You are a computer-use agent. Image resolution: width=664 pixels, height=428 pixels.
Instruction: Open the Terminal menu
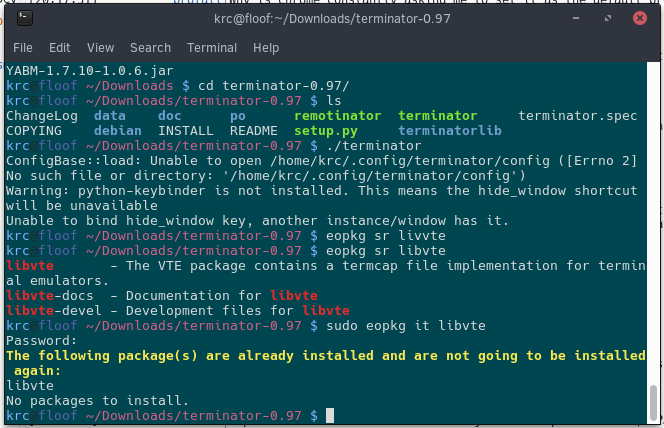(212, 48)
